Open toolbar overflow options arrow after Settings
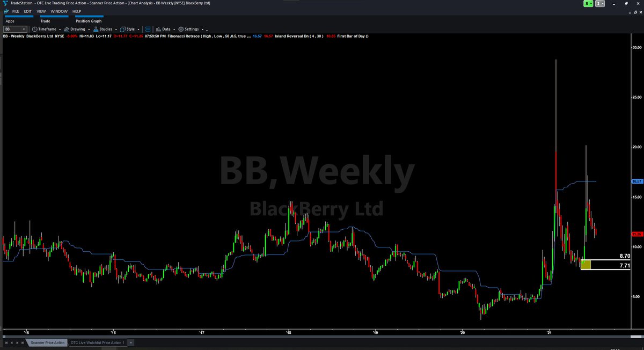Image resolution: width=644 pixels, height=350 pixels. pyautogui.click(x=207, y=30)
